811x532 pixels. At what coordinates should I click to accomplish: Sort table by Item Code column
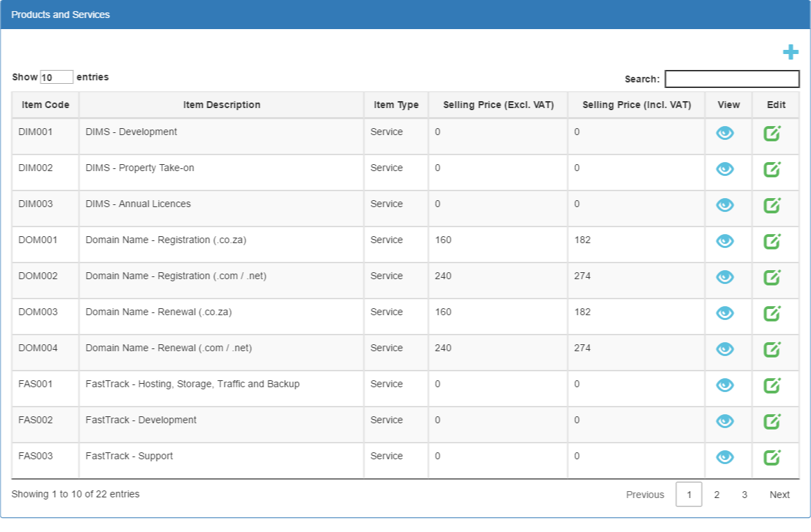46,105
